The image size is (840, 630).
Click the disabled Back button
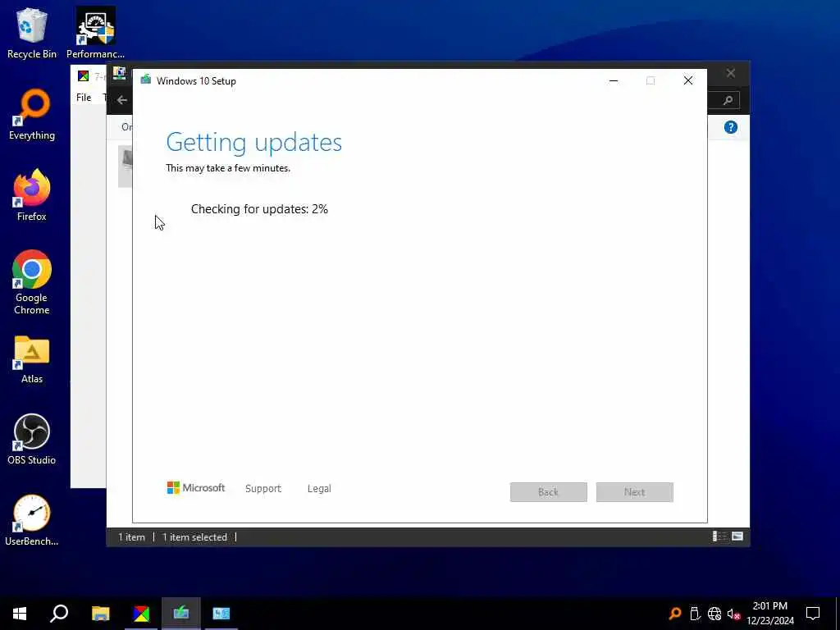point(549,492)
